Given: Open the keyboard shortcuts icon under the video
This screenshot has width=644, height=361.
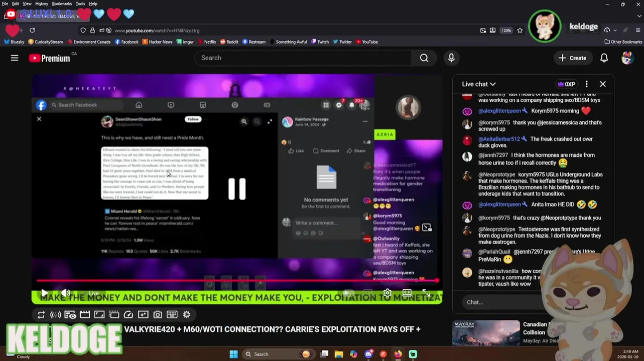Looking at the screenshot, I should [x=172, y=314].
